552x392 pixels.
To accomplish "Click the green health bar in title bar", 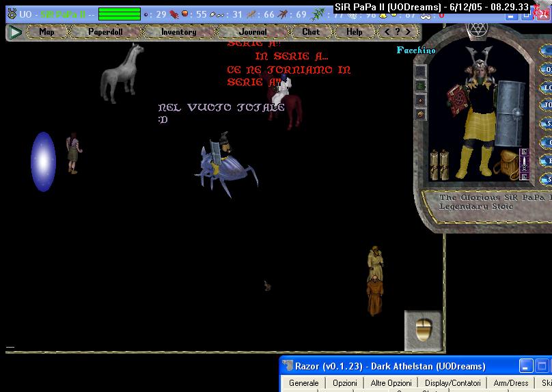I will click(120, 14).
